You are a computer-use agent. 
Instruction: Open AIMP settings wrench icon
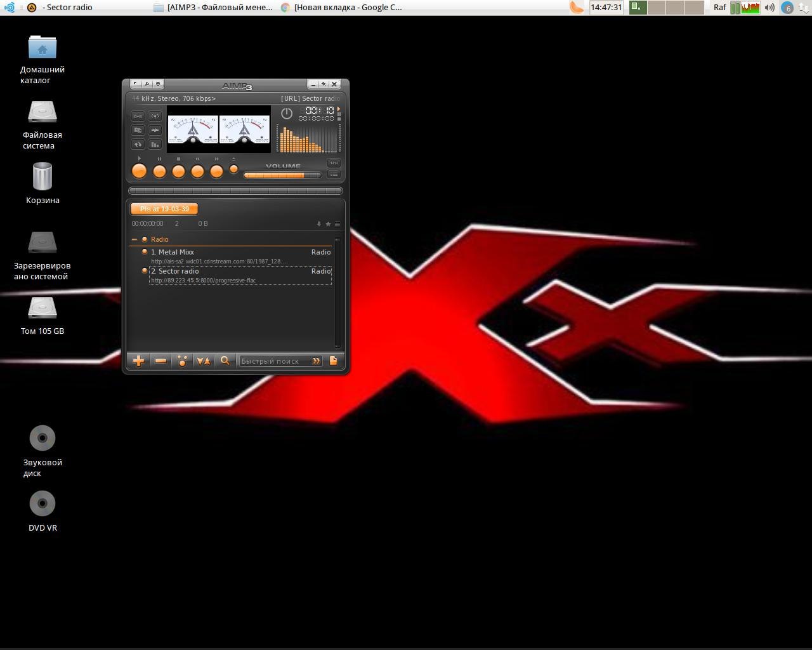[x=147, y=84]
